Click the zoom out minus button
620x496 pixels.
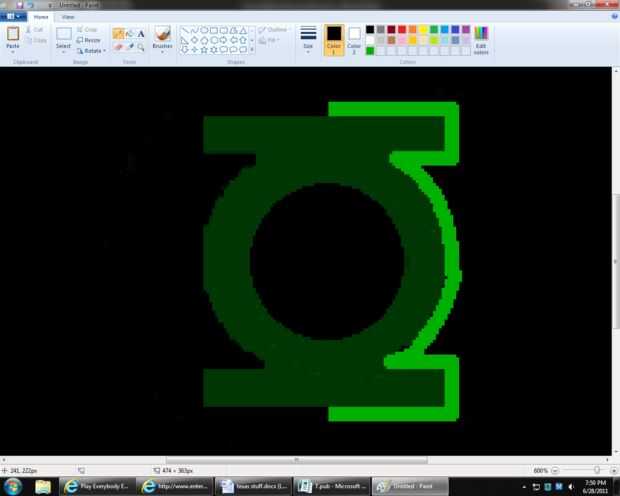[555, 470]
